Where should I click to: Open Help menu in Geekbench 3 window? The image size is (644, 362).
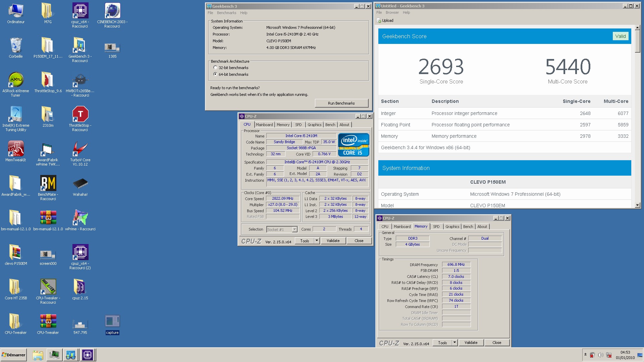tap(244, 13)
